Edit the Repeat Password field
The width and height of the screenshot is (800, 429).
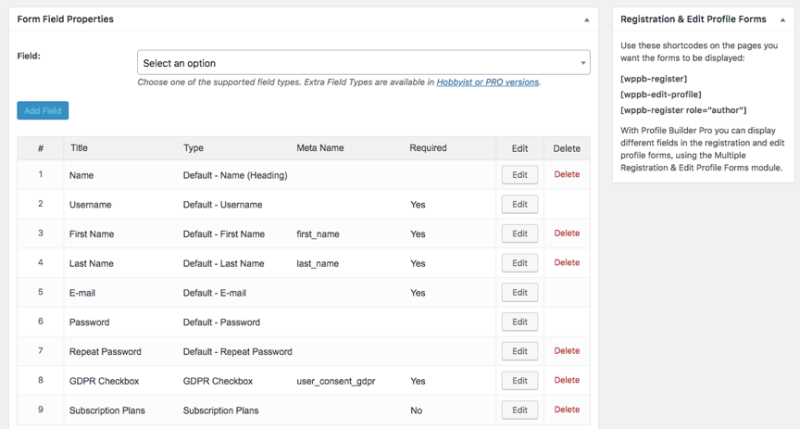pos(519,351)
